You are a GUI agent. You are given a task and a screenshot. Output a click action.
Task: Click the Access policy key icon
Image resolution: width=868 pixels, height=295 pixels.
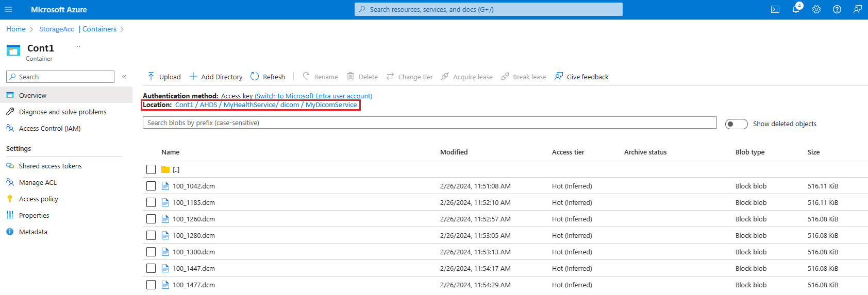tap(10, 199)
